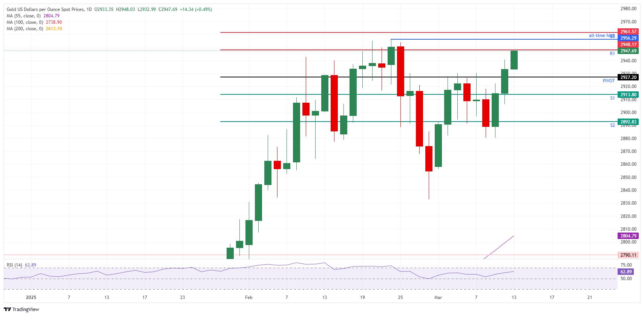
Task: Click the green S2 horizontal line
Action: [419, 122]
